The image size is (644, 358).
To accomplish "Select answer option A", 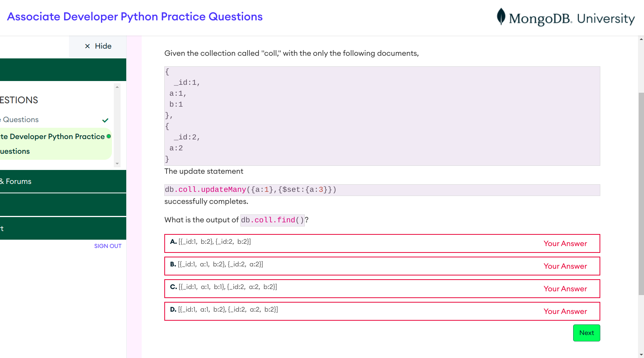I will (x=382, y=243).
